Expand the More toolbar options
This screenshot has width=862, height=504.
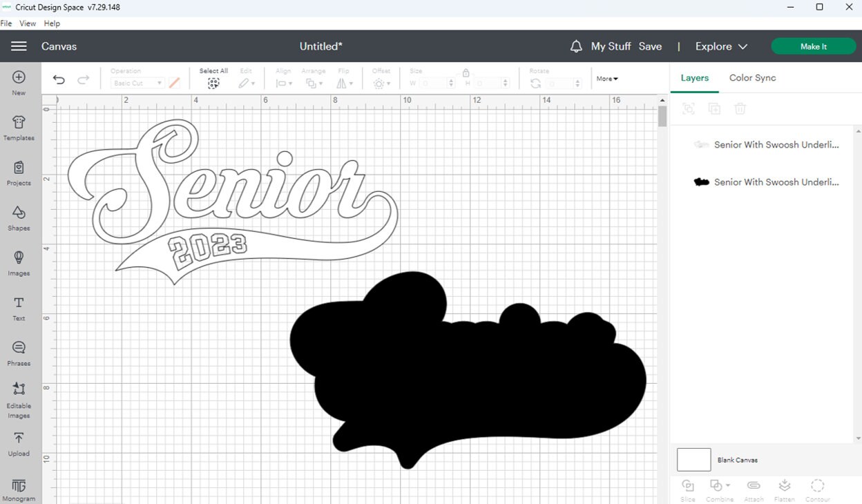click(x=606, y=78)
